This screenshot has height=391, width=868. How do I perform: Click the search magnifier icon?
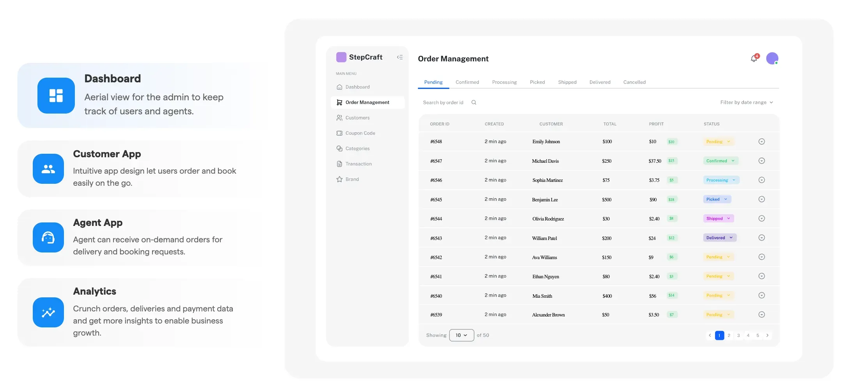coord(474,103)
